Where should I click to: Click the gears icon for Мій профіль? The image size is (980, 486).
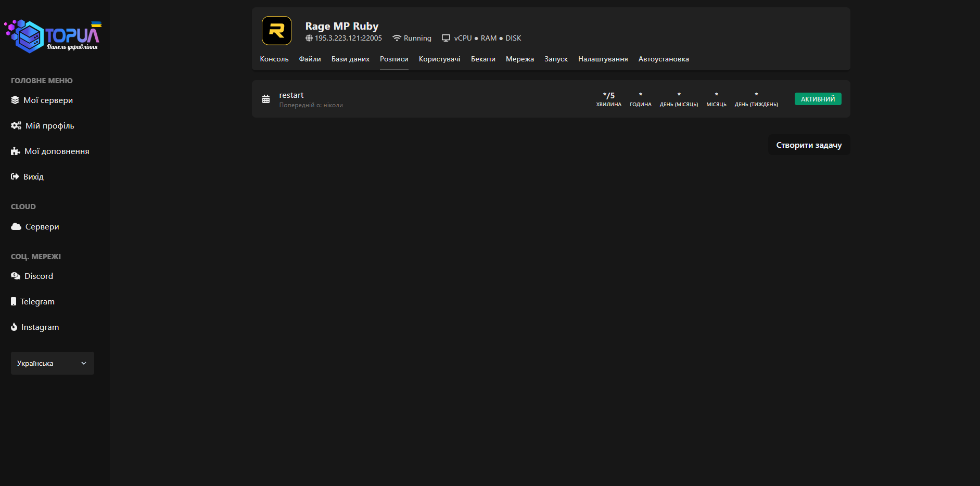coord(16,126)
